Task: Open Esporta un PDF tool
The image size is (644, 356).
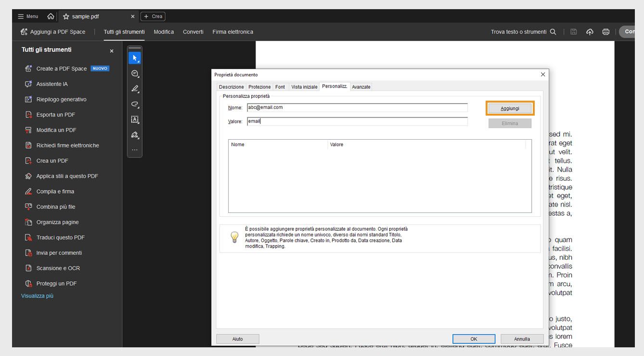Action: [x=50, y=115]
